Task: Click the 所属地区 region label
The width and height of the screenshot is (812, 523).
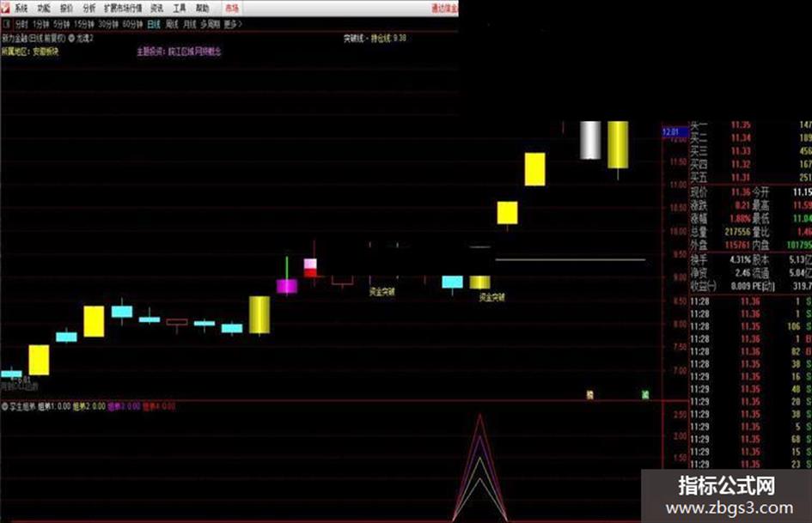Action: (x=30, y=52)
